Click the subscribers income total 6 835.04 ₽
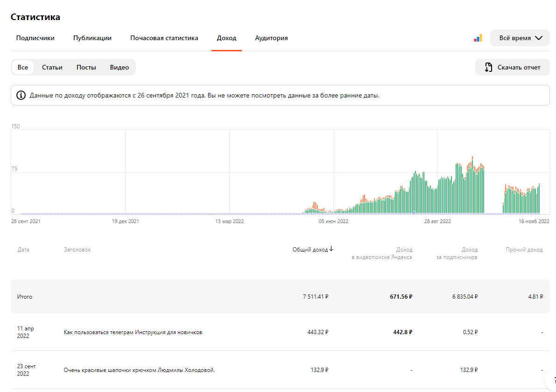 (x=465, y=297)
